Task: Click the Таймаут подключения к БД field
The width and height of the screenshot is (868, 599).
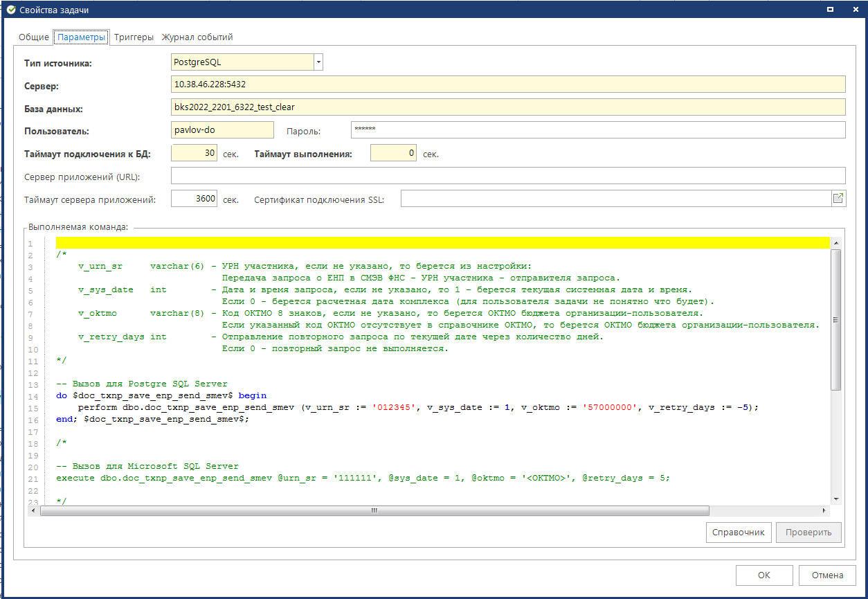Action: pyautogui.click(x=195, y=153)
